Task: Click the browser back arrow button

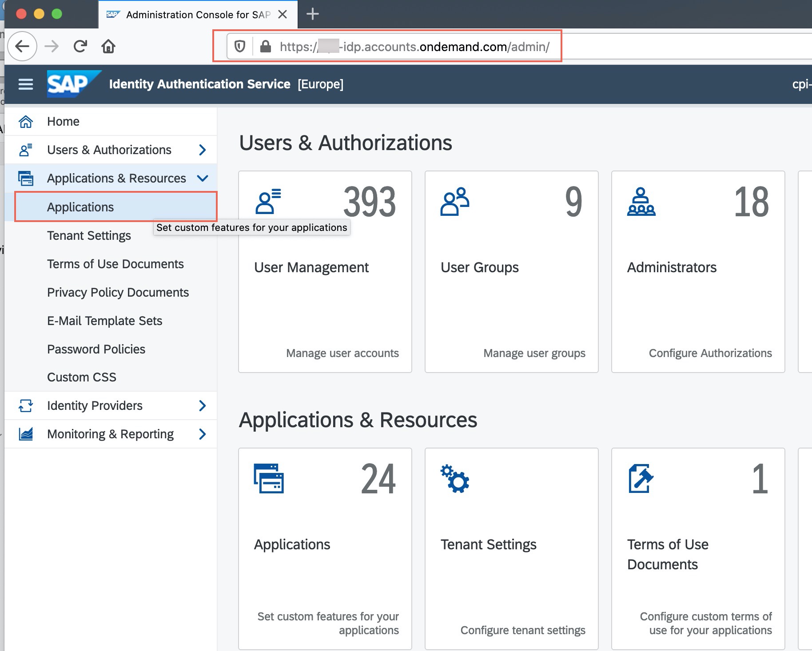Action: 22,46
